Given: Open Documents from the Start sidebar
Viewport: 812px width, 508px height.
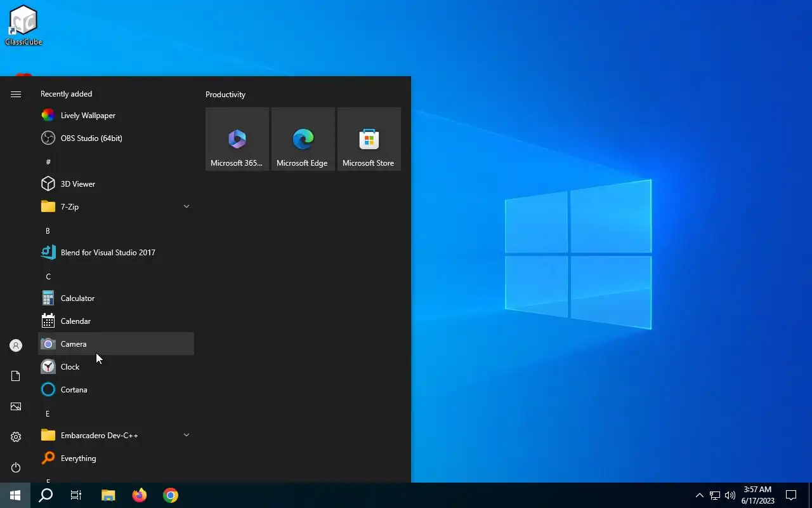Looking at the screenshot, I should [x=16, y=376].
